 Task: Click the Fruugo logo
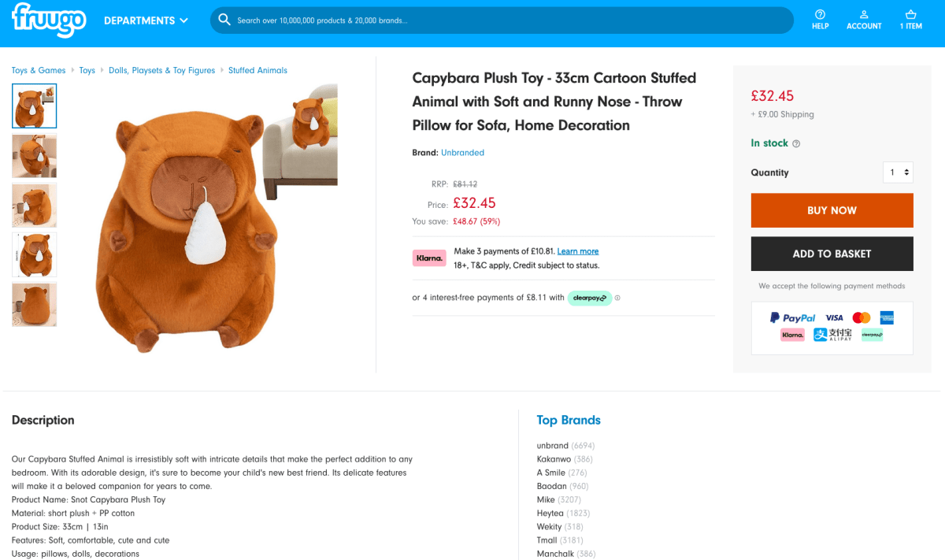coord(48,20)
